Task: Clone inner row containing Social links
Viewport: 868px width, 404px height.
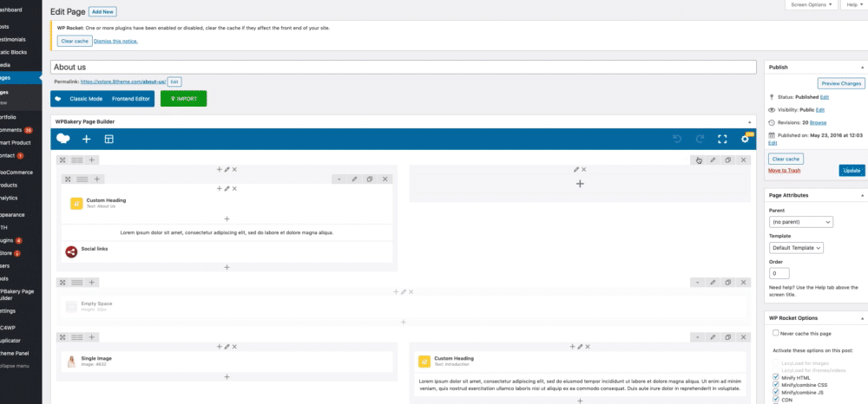Action: coord(370,179)
